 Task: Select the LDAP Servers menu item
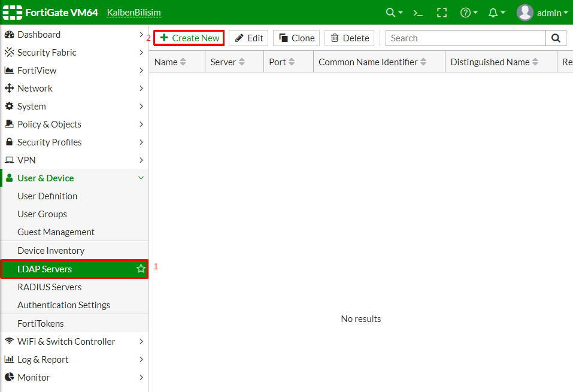click(x=75, y=269)
